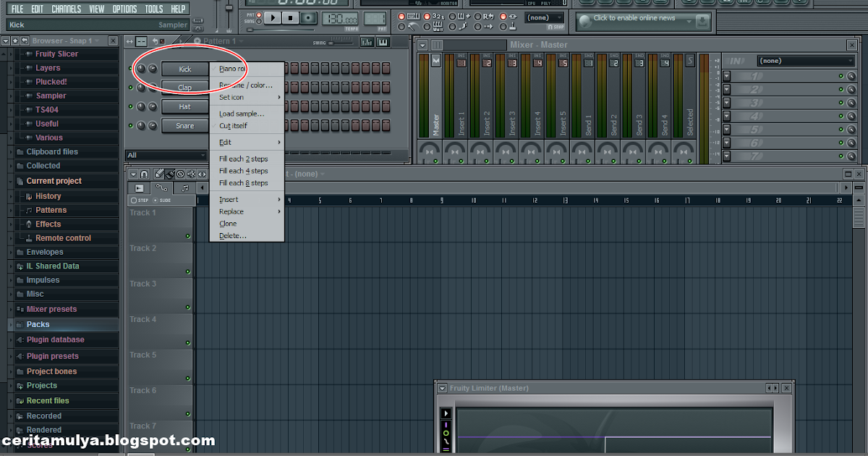Open the TOOLS menu

point(154,9)
